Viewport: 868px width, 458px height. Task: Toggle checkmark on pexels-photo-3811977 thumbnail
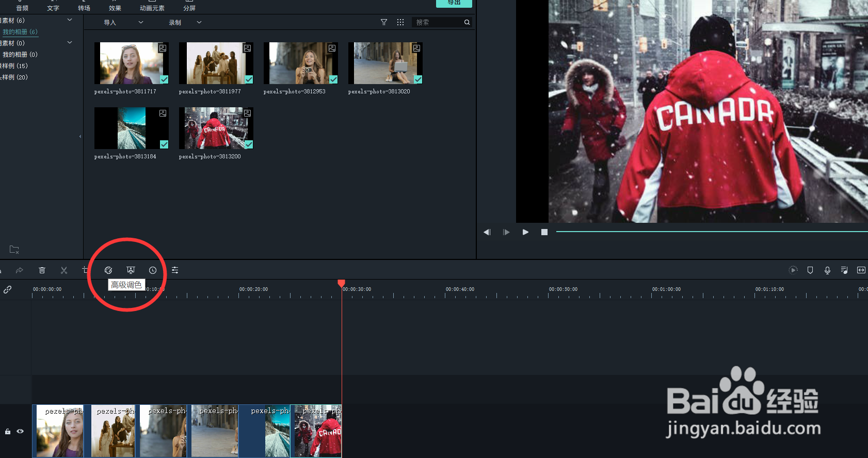249,79
